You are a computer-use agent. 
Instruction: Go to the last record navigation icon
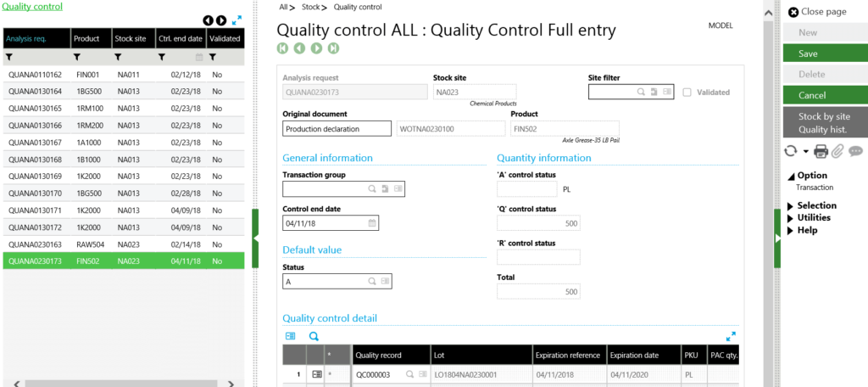[333, 48]
